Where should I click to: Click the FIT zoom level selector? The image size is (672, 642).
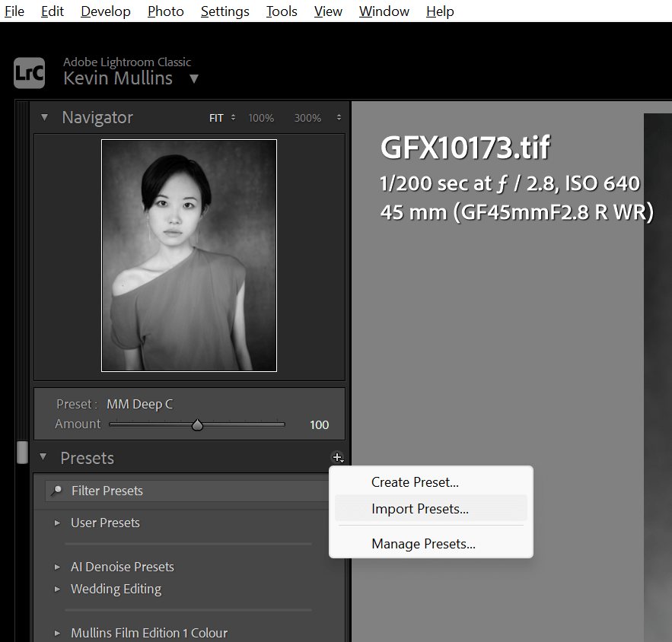214,118
